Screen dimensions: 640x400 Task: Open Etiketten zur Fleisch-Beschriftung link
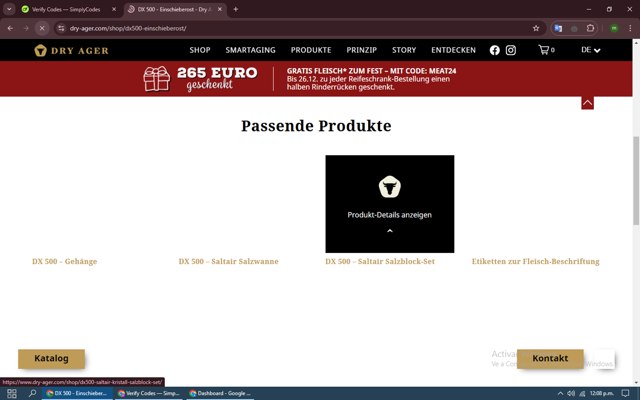[536, 261]
